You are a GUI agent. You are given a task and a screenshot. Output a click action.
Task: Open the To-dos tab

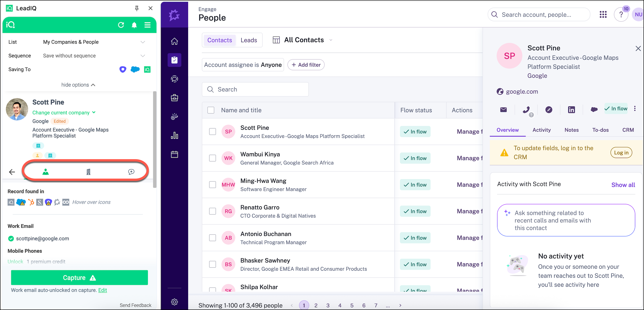[x=601, y=130]
